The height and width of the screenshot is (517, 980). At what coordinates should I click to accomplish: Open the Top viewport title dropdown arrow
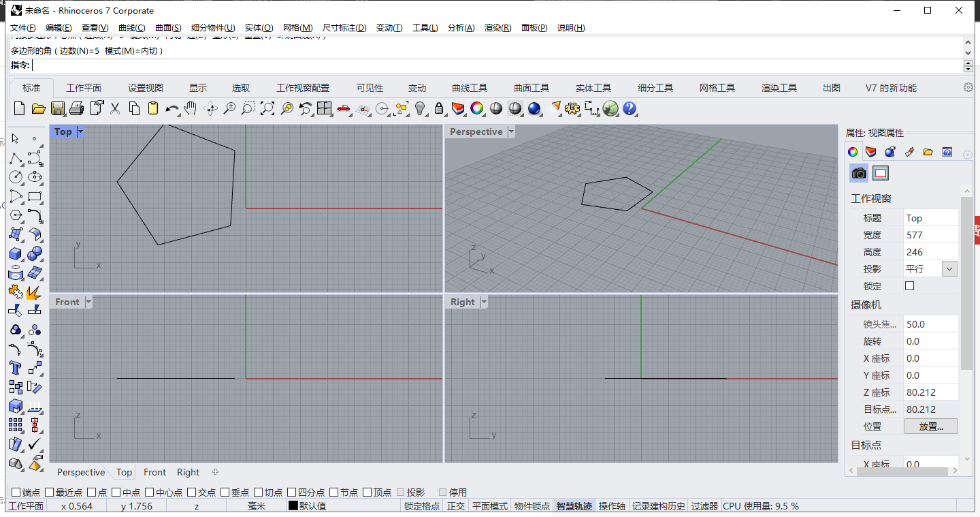pyautogui.click(x=80, y=131)
